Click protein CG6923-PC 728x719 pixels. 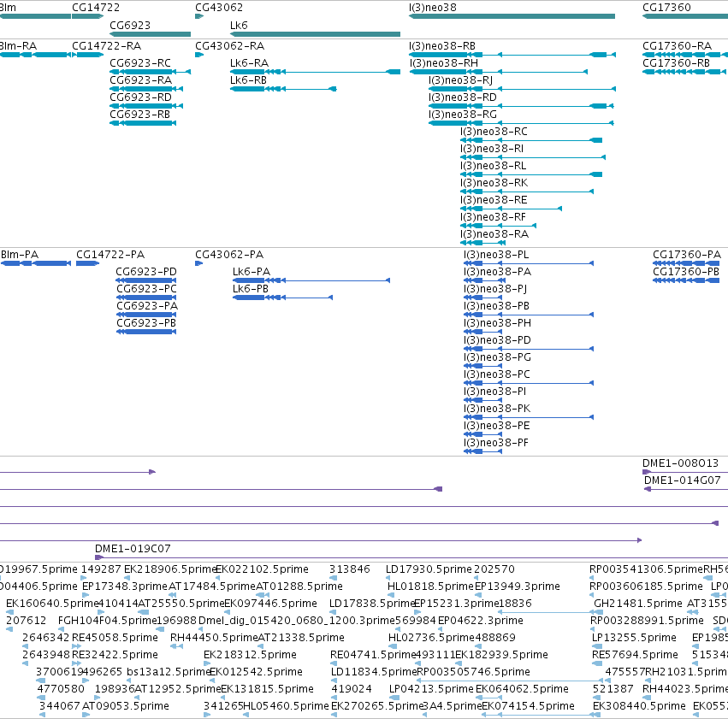click(146, 289)
